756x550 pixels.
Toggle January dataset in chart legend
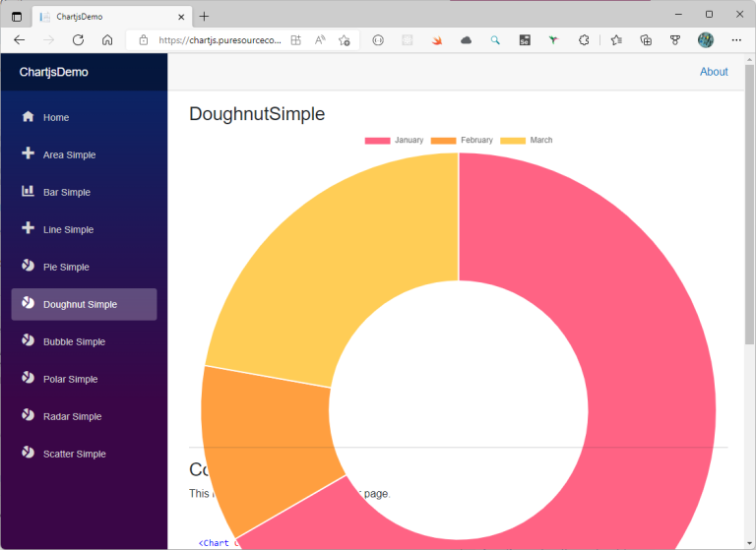pos(394,141)
